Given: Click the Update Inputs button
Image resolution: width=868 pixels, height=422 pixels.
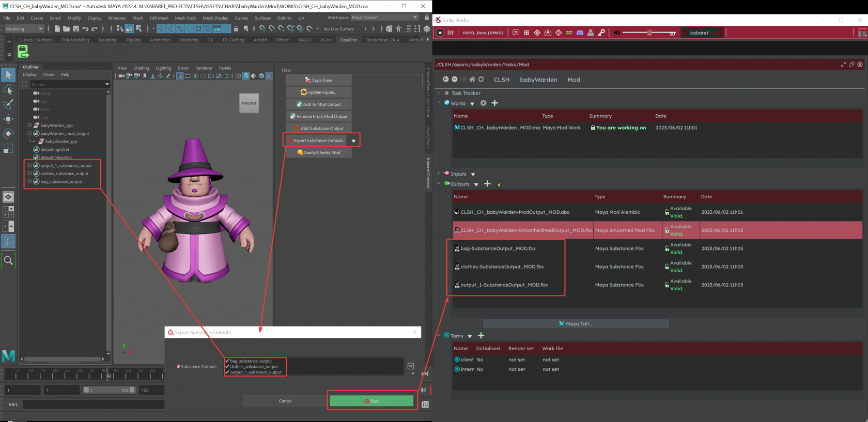Looking at the screenshot, I should [319, 92].
